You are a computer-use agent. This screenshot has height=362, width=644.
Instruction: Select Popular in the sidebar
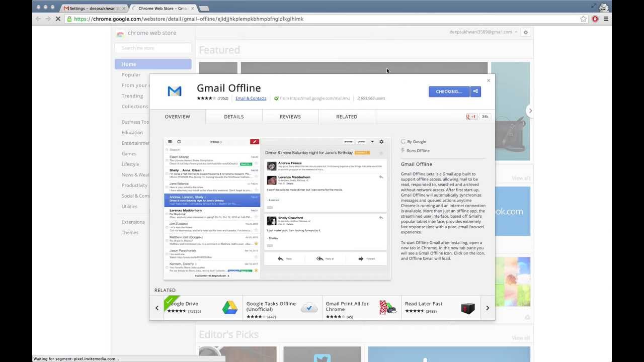(x=131, y=75)
